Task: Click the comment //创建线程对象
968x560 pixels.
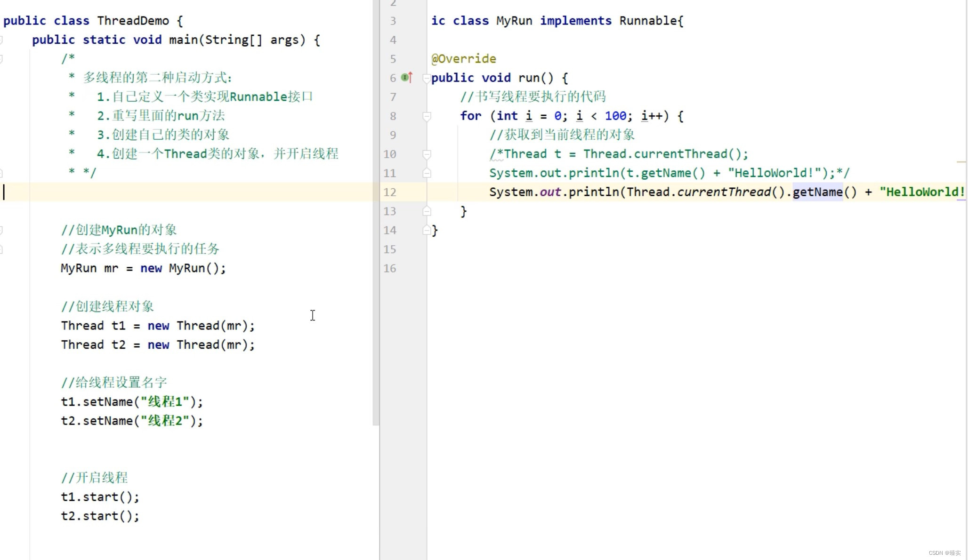Action: pyautogui.click(x=107, y=306)
